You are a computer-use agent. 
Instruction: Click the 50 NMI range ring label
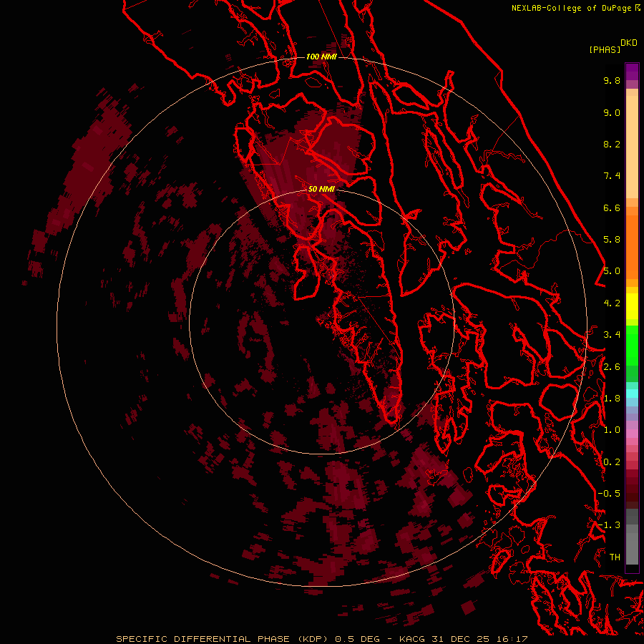[321, 189]
